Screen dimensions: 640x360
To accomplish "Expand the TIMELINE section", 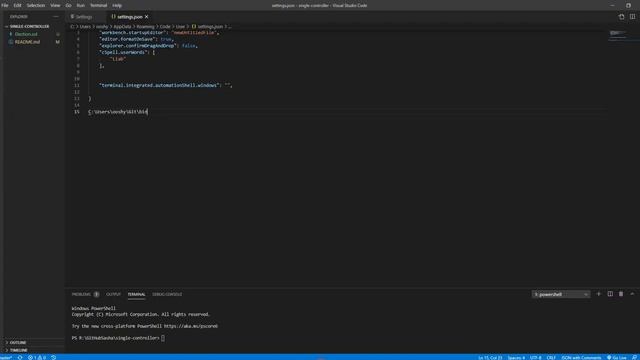I will 19,350.
